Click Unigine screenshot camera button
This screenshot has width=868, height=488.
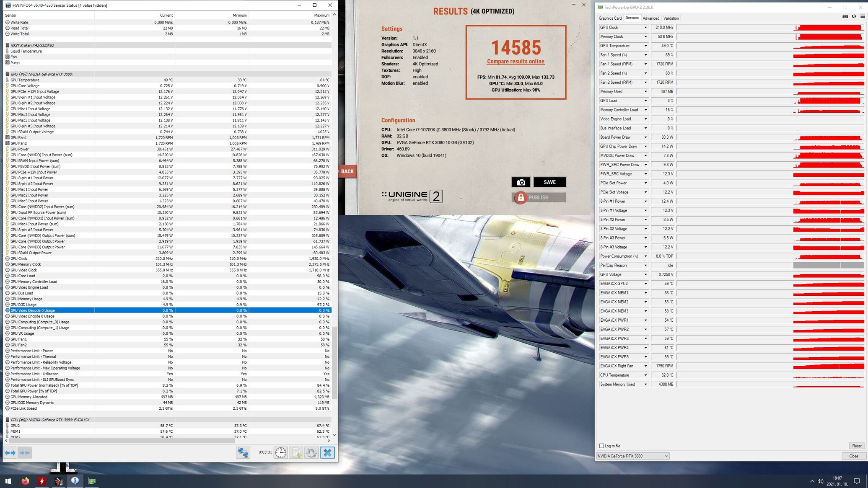521,182
